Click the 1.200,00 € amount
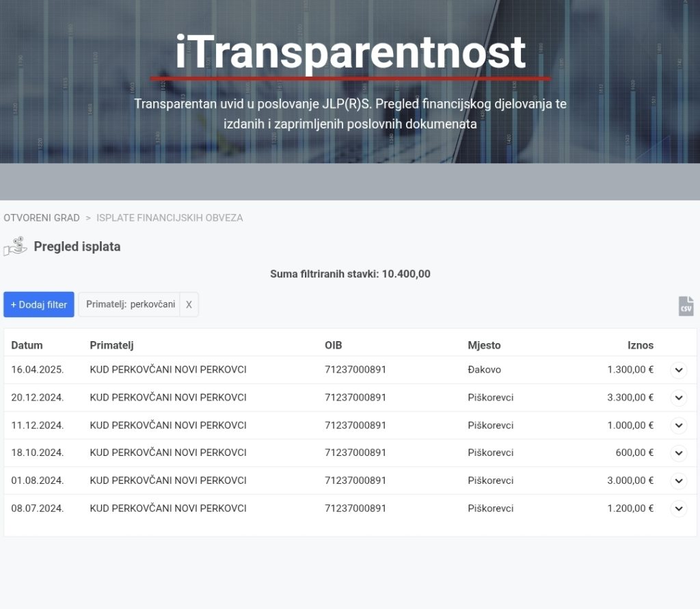The height and width of the screenshot is (609, 700). pyautogui.click(x=630, y=508)
